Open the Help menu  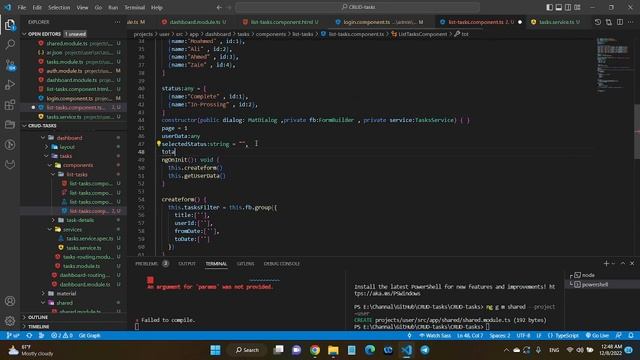157,7
